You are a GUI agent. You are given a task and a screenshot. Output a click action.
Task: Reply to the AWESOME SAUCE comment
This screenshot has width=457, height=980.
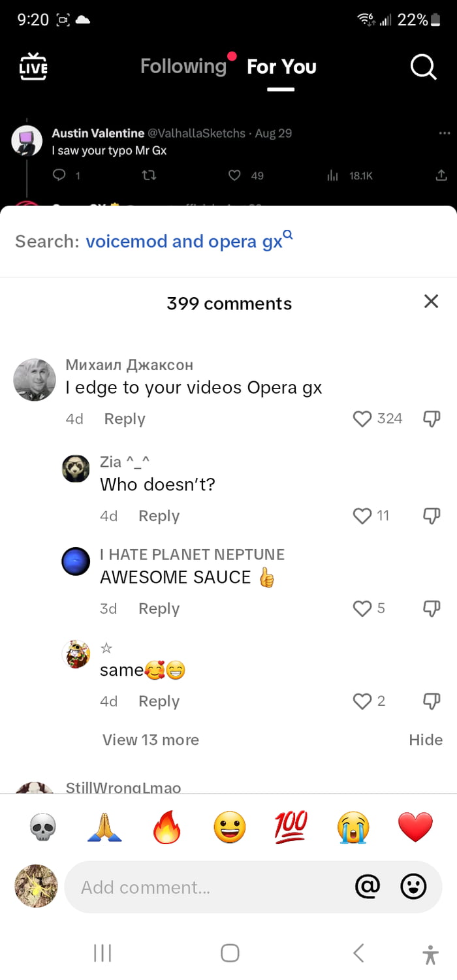[x=159, y=608]
